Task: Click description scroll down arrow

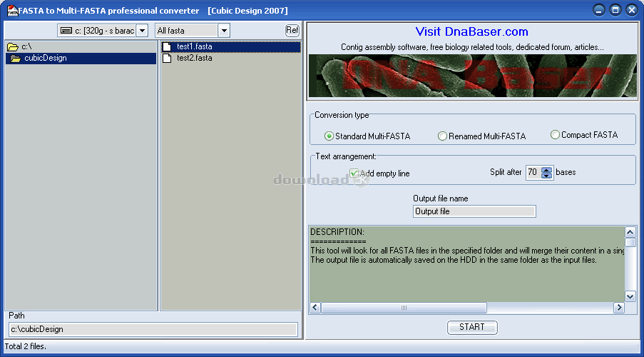Action: point(630,296)
